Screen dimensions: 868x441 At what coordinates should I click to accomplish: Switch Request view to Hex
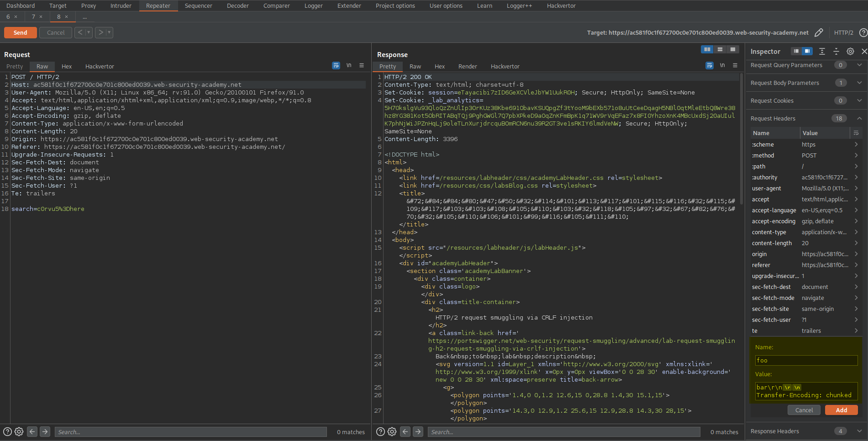pos(67,66)
